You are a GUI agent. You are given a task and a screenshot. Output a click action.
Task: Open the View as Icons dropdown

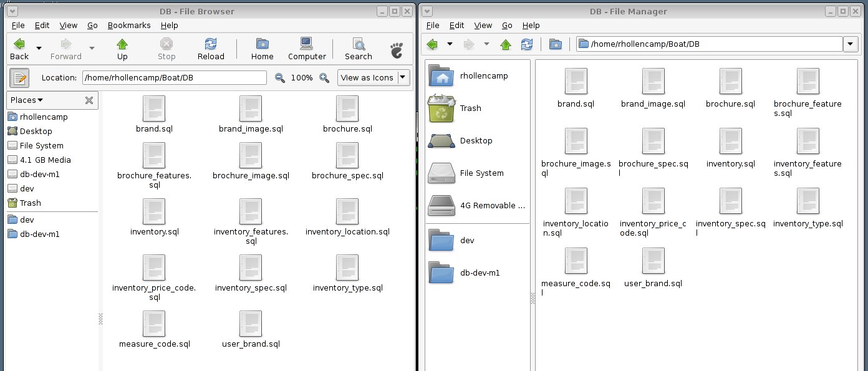tap(374, 78)
